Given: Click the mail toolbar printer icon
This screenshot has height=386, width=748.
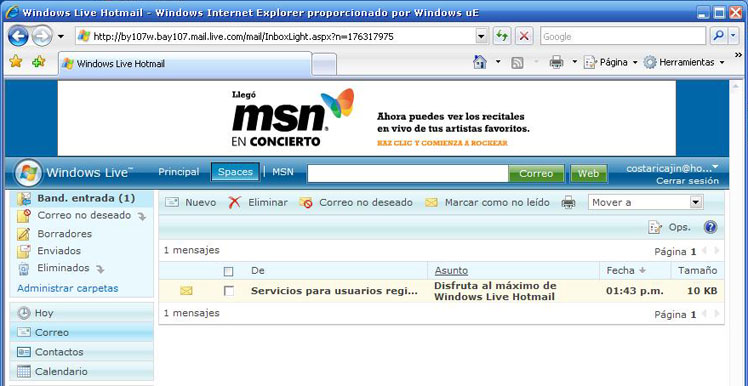Looking at the screenshot, I should point(569,202).
